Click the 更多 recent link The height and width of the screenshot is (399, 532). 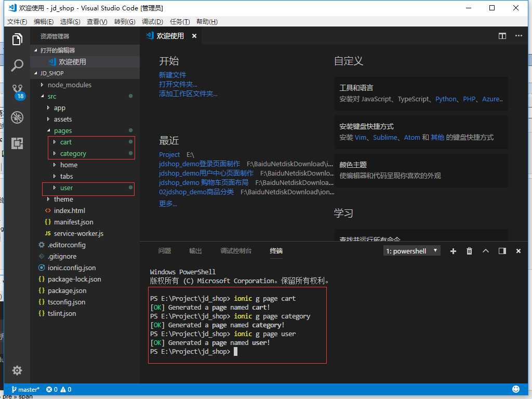coord(168,204)
